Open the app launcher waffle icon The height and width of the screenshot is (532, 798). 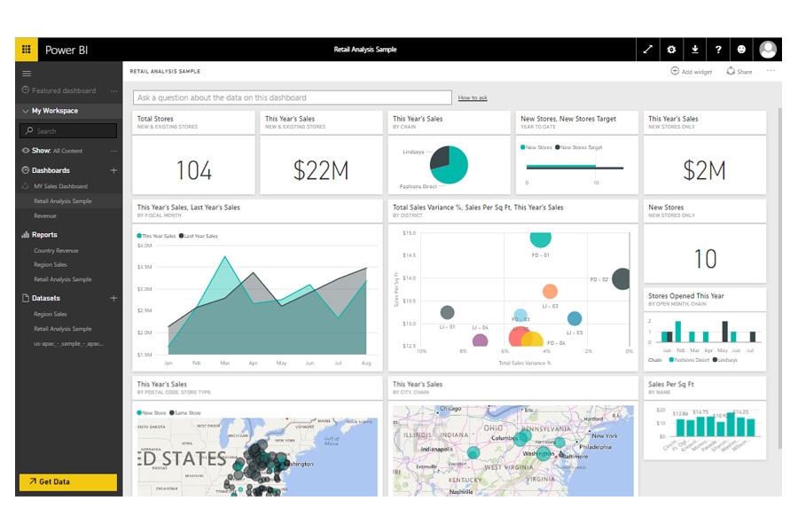click(x=26, y=50)
